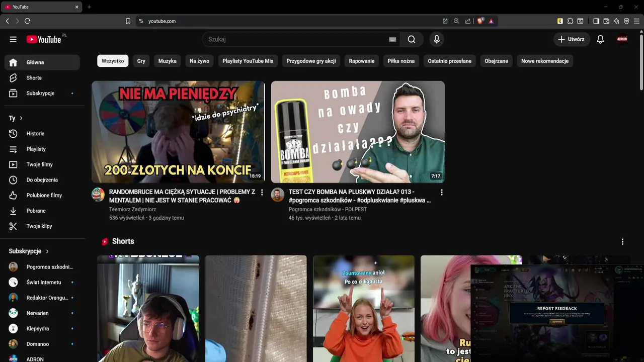This screenshot has width=644, height=362.
Task: Open the ADRON account avatar menu
Action: coord(622,39)
